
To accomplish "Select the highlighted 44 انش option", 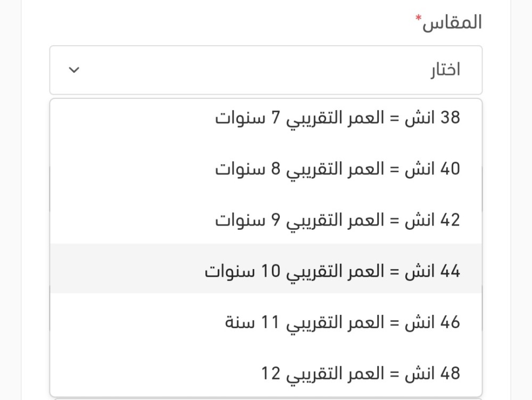I will click(x=332, y=271).
